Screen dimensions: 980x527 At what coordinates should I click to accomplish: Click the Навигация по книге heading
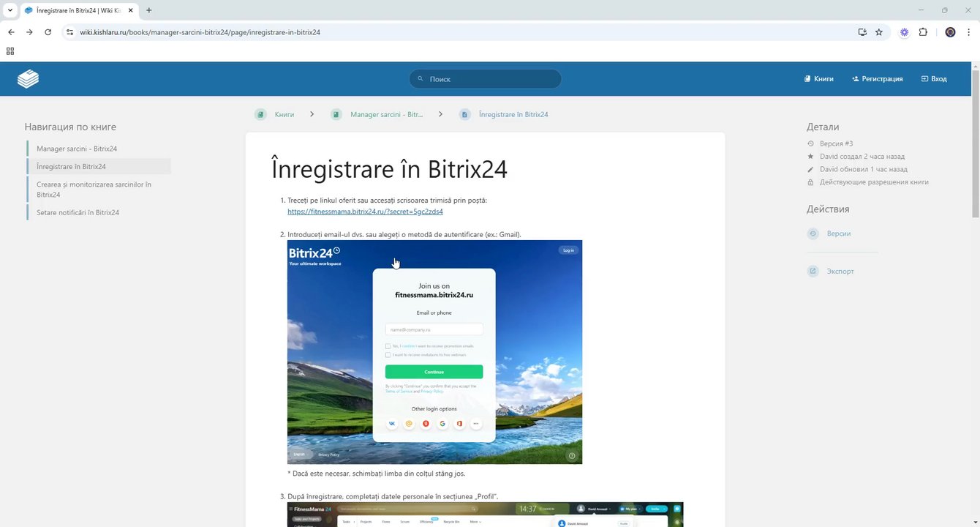coord(70,127)
